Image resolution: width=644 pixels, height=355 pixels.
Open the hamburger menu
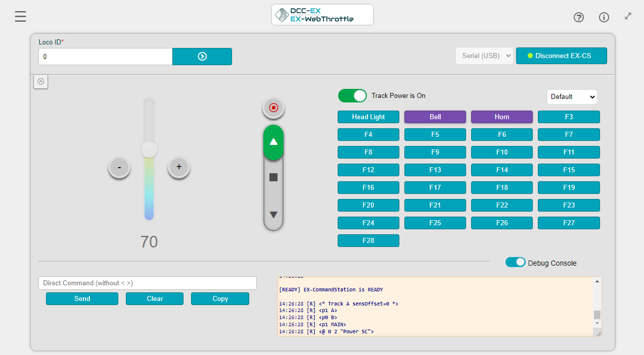click(20, 17)
